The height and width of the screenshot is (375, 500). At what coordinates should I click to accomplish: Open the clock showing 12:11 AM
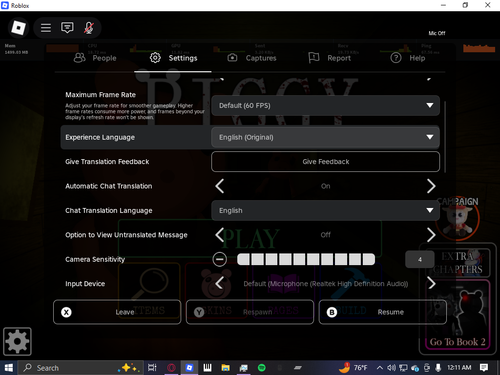(459, 368)
